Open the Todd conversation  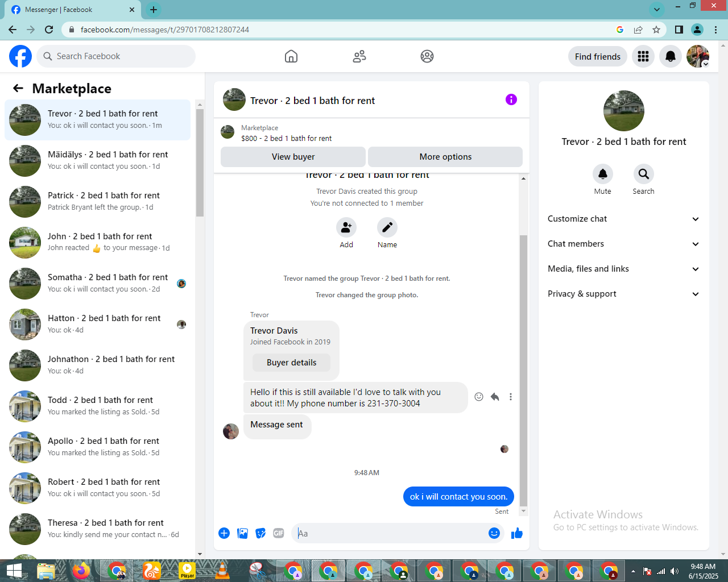pos(97,406)
